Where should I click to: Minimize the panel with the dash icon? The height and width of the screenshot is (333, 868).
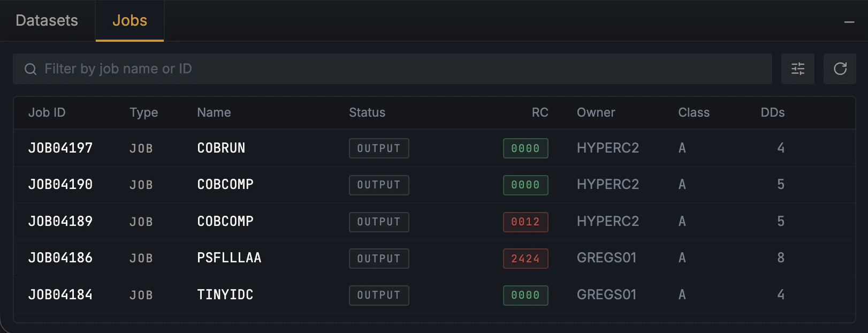tap(849, 22)
